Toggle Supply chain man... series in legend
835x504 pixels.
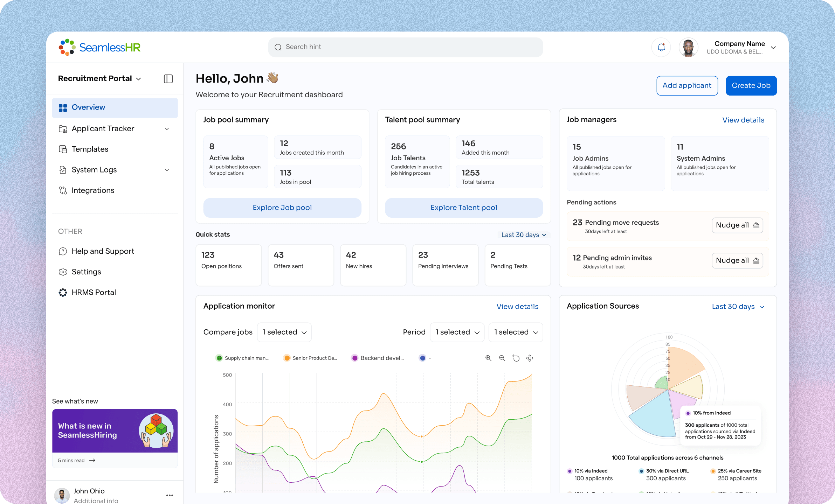[x=242, y=358]
